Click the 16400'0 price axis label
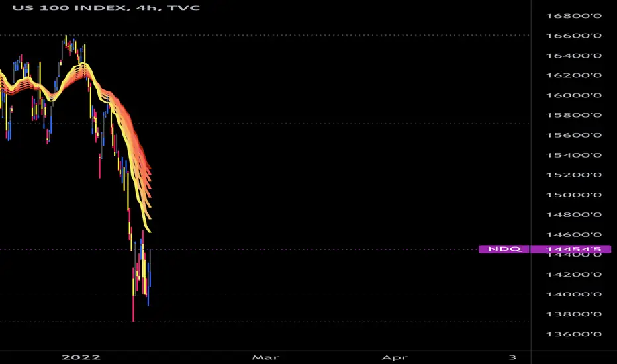Image resolution: width=617 pixels, height=364 pixels. (574, 56)
